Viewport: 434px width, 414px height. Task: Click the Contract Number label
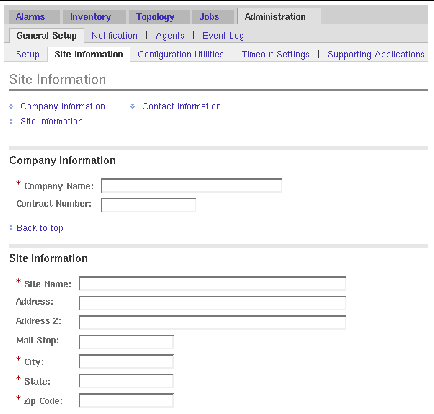pos(54,204)
